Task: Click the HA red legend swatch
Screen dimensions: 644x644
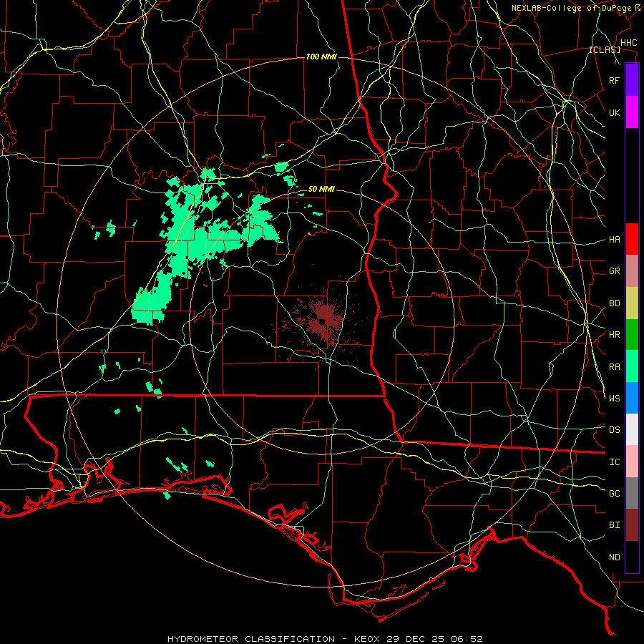Action: (632, 239)
